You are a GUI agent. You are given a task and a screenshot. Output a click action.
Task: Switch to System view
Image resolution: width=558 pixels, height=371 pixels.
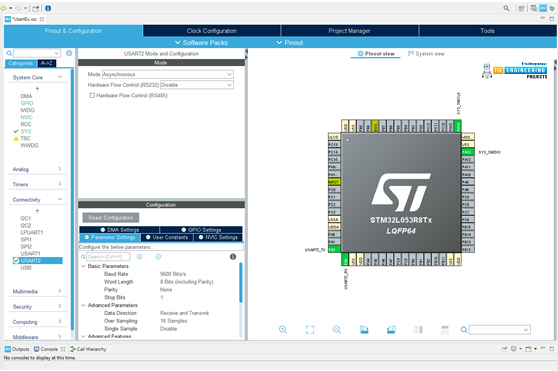(x=426, y=54)
